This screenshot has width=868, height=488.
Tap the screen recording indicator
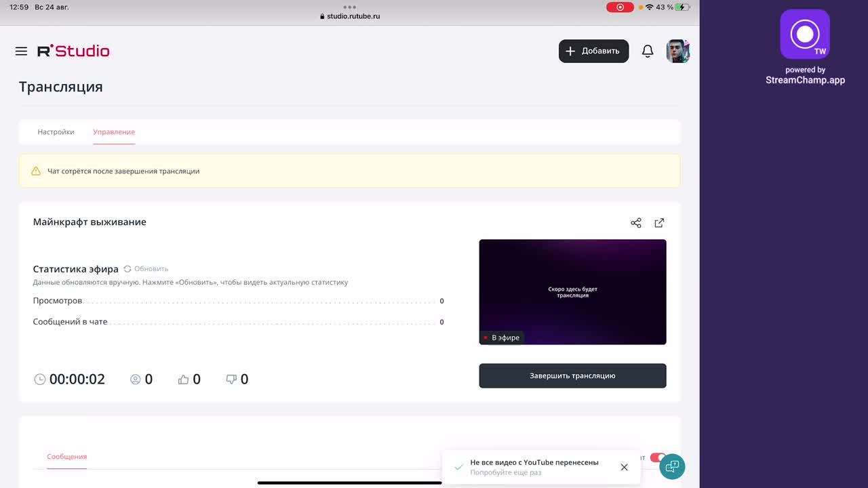point(620,7)
